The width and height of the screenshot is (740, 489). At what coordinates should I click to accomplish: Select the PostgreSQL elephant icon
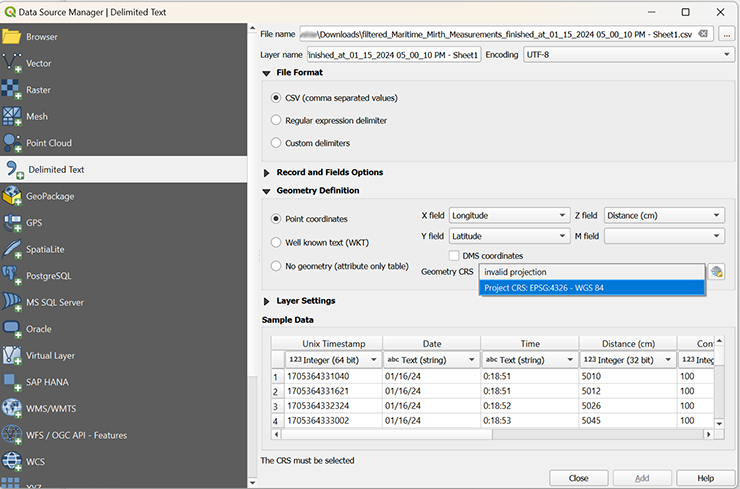[x=12, y=275]
